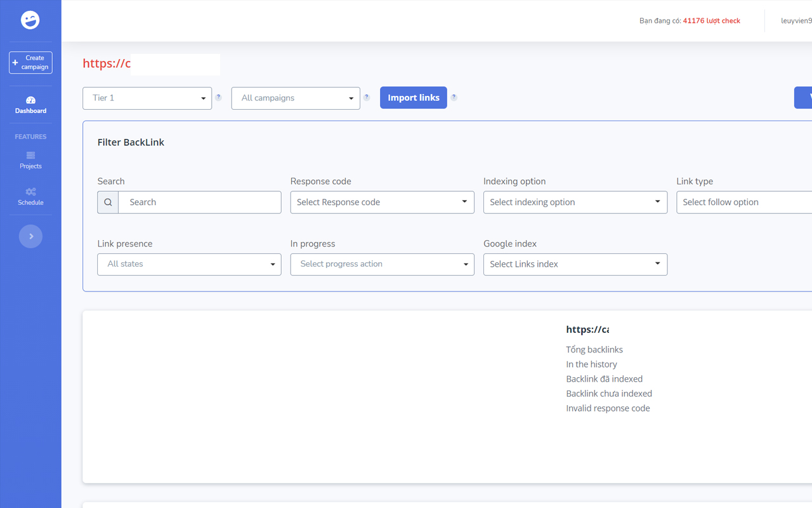Image resolution: width=812 pixels, height=508 pixels.
Task: Click the help icon beside Import links
Action: (x=454, y=97)
